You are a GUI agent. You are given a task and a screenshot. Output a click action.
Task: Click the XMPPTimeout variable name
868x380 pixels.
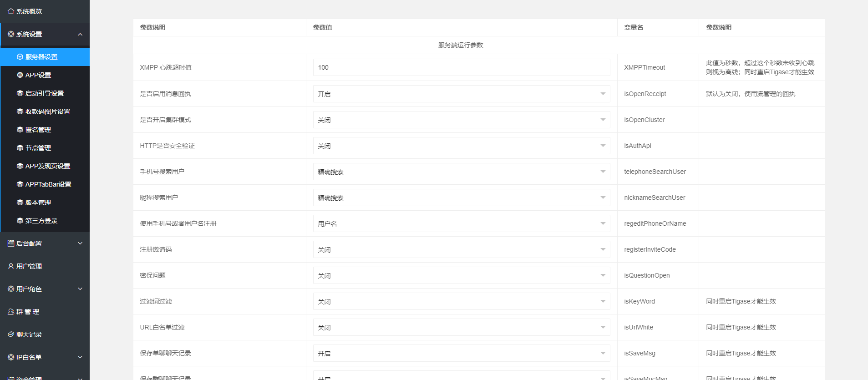click(x=645, y=67)
